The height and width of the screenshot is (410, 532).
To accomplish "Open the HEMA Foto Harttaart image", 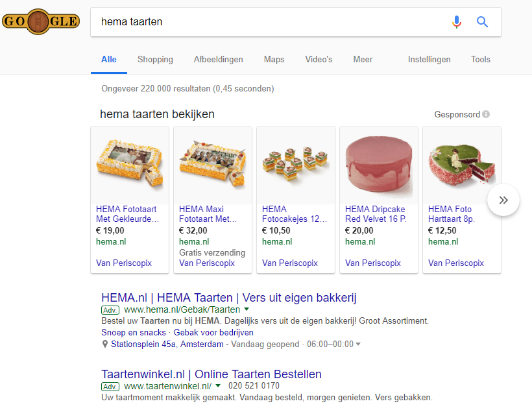I will pyautogui.click(x=462, y=165).
